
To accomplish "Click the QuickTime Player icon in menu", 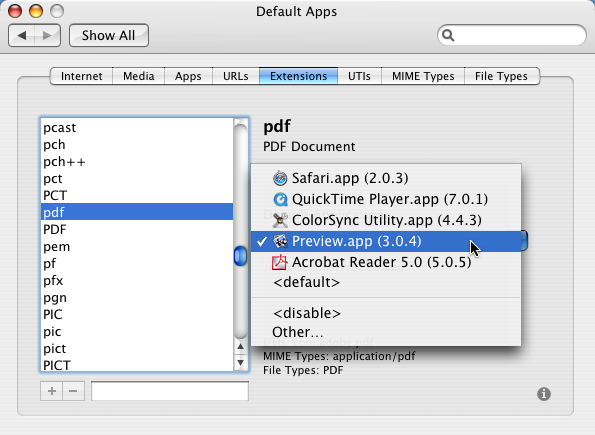I will [x=280, y=199].
